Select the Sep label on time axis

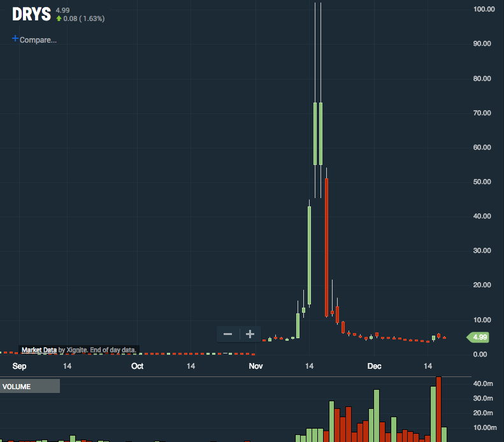click(x=20, y=366)
